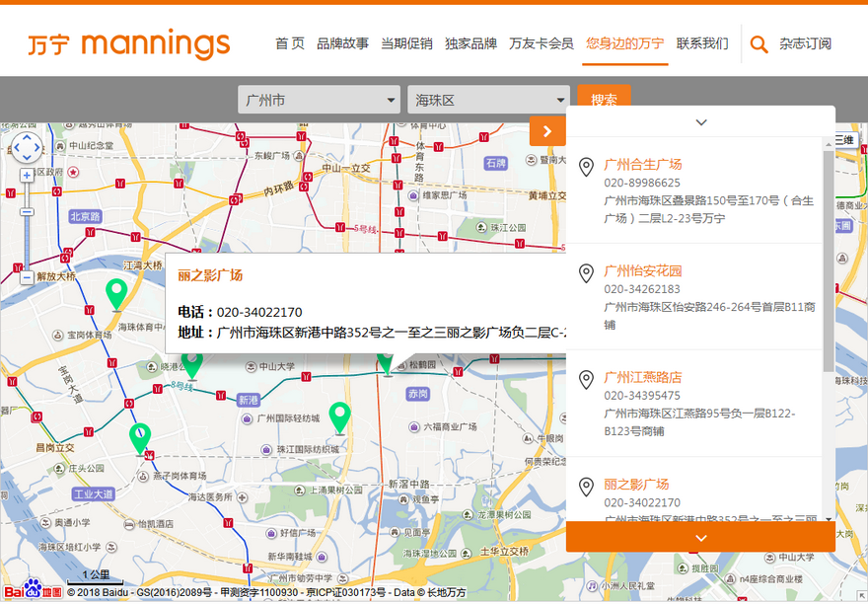
Task: Click phone number 020-89986625
Action: [x=642, y=183]
